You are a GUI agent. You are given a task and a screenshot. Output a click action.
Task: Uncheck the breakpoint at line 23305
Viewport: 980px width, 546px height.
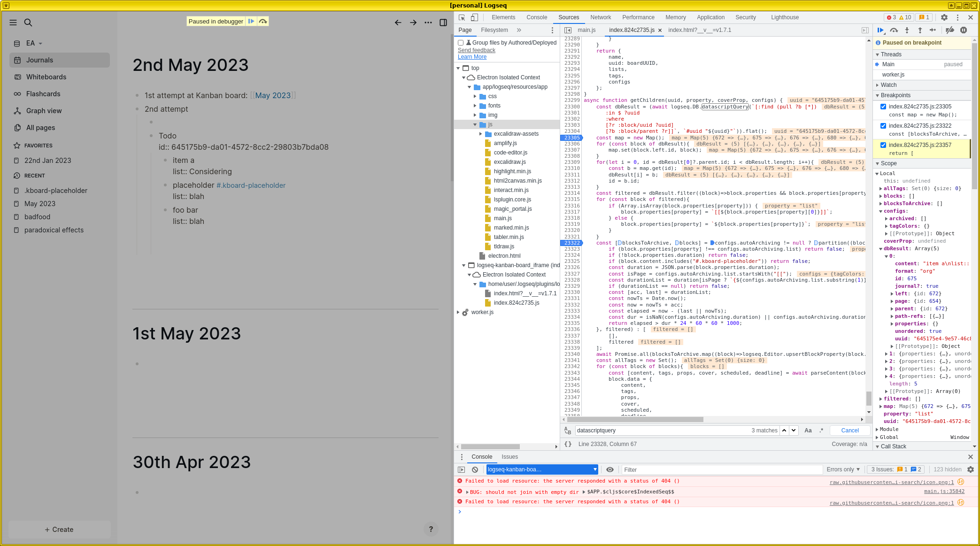(883, 106)
